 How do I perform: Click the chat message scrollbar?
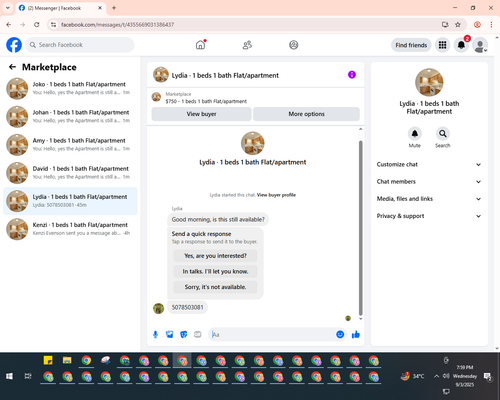click(360, 228)
